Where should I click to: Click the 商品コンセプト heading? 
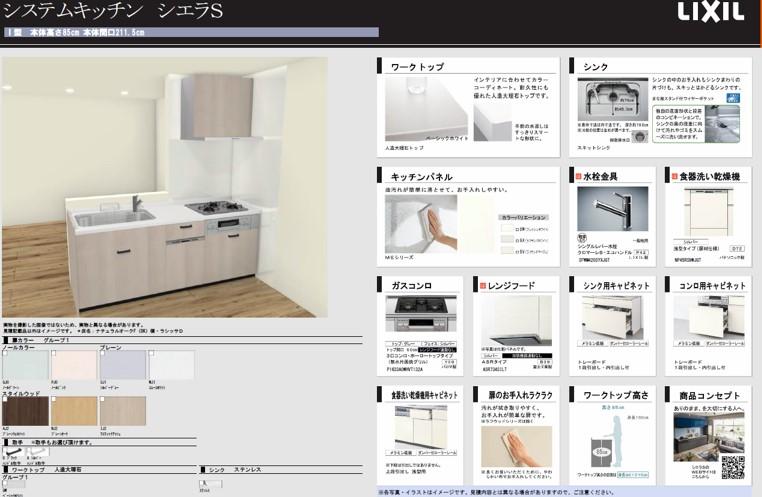click(710, 395)
